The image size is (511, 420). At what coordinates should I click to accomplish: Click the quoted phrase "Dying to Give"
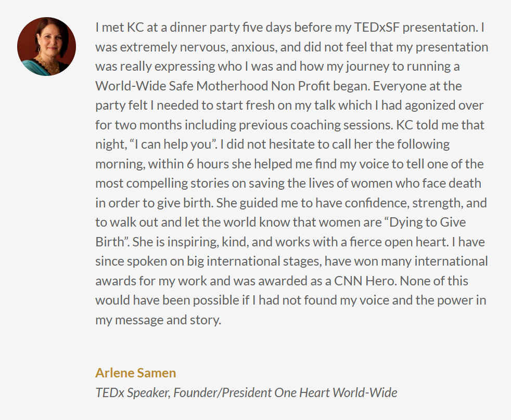pos(425,222)
